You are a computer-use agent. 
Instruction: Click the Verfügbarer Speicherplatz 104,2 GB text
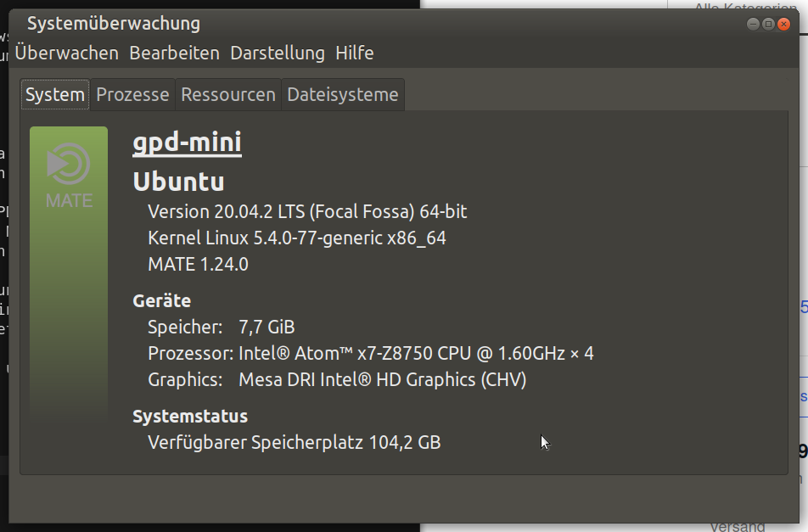tap(294, 442)
